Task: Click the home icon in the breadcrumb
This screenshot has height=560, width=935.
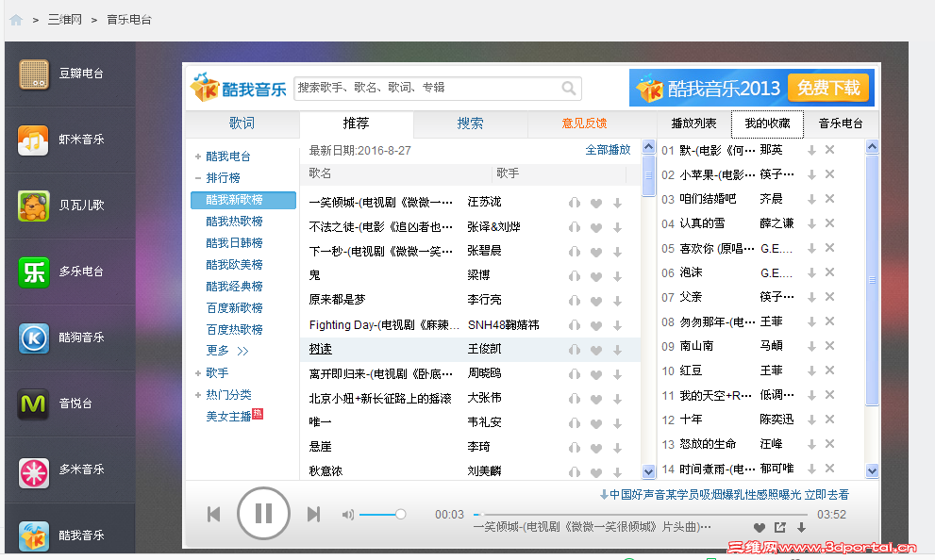Action: (16, 20)
